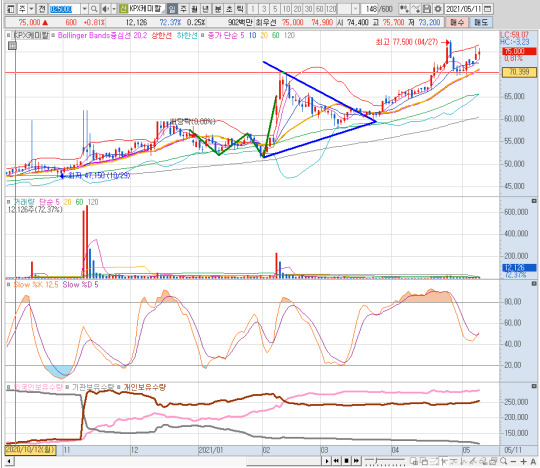
Task: Click the add indicator dots icon
Action: point(404,9)
